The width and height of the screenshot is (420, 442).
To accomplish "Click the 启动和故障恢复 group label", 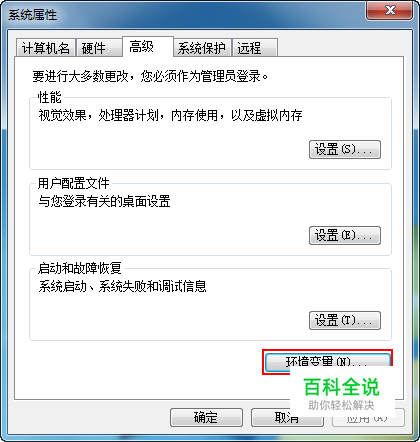I will (79, 268).
